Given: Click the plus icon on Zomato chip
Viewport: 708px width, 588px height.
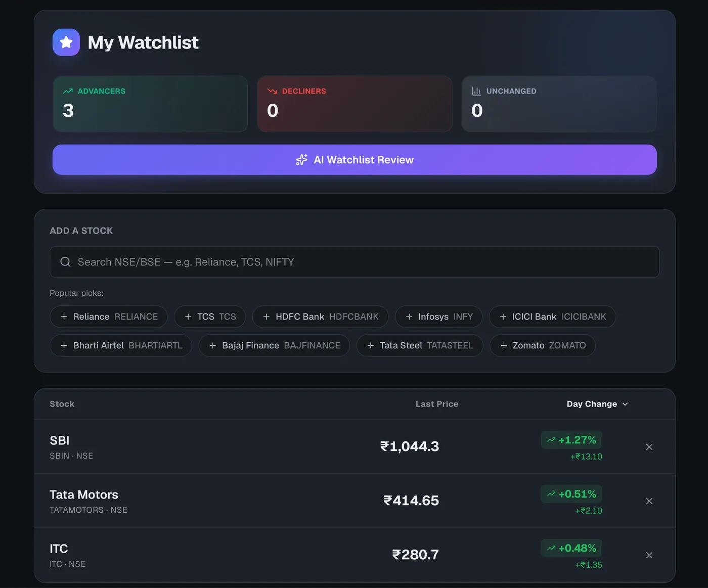Looking at the screenshot, I should click(504, 346).
